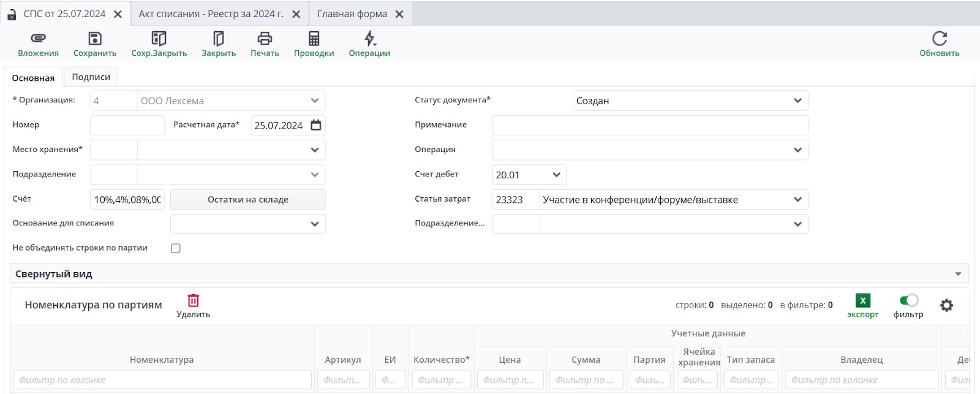
Task: Tick 'Не объединять строки по партии' checkbox
Action: click(x=176, y=248)
